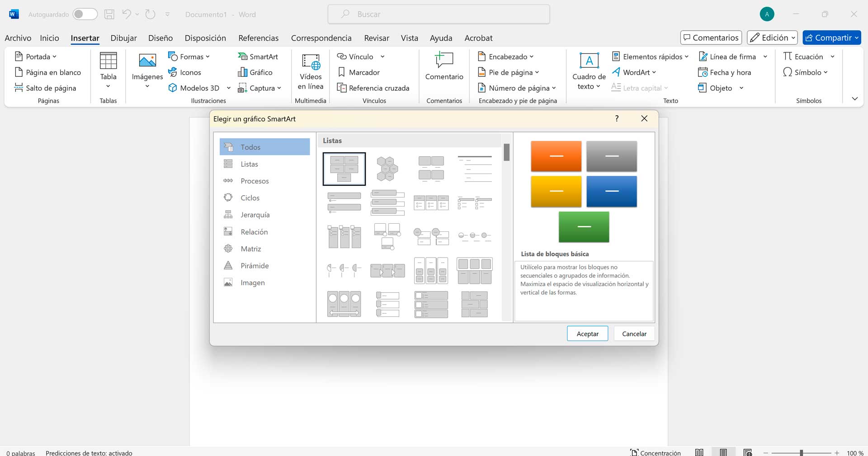Viewport: 868px width, 456px height.
Task: Open the Inicio tab
Action: [49, 38]
